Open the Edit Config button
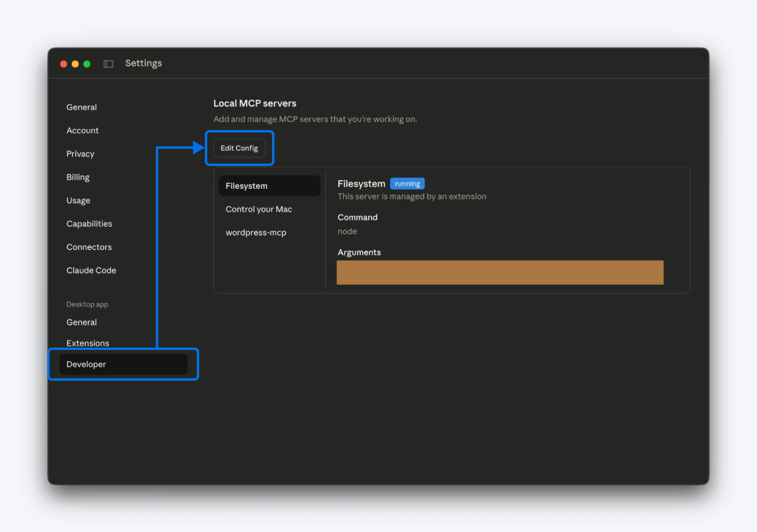 pyautogui.click(x=239, y=148)
